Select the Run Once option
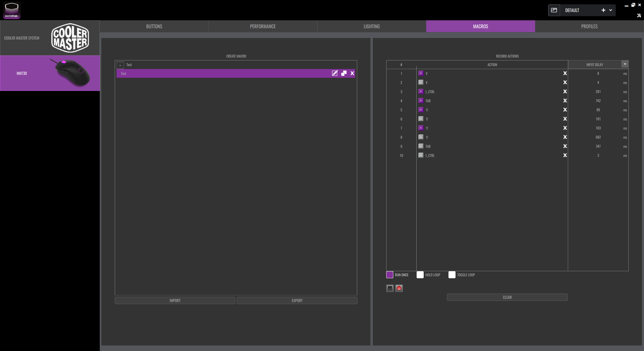The height and width of the screenshot is (351, 644). tap(390, 275)
